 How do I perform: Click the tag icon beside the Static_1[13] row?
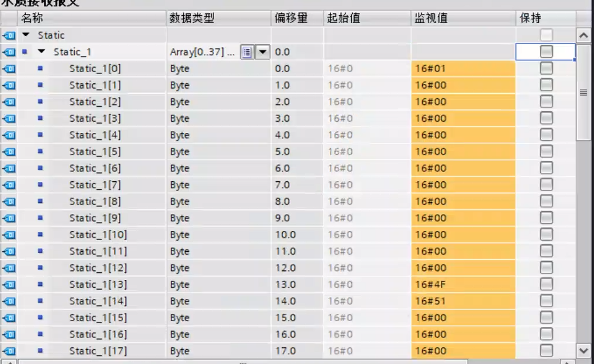[x=9, y=285]
